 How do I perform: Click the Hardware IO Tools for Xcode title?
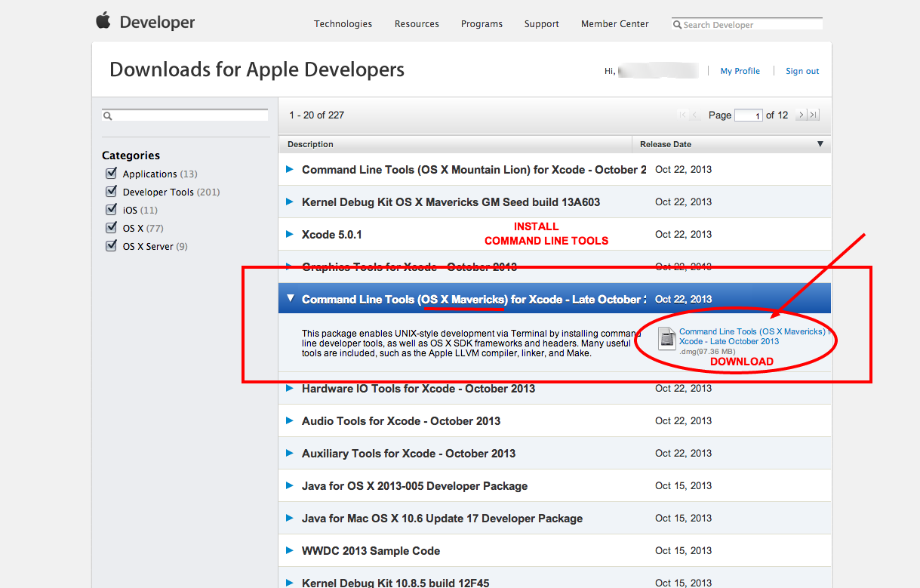418,389
